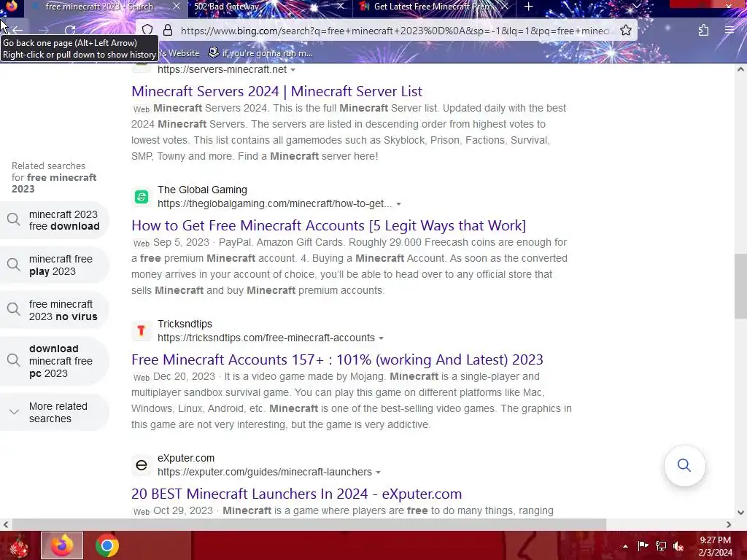Open the network tray icon
Screen dimensions: 747x560
tap(661, 546)
